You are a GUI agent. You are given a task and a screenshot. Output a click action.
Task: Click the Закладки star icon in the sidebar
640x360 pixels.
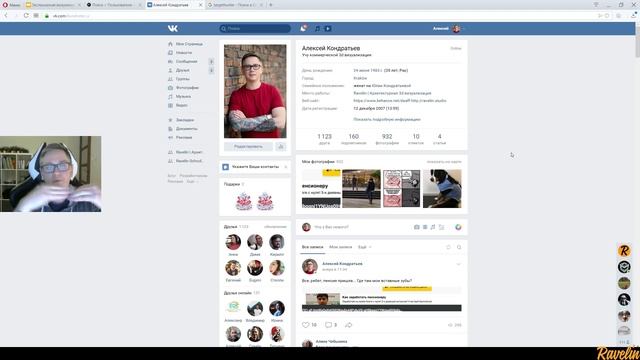point(170,120)
